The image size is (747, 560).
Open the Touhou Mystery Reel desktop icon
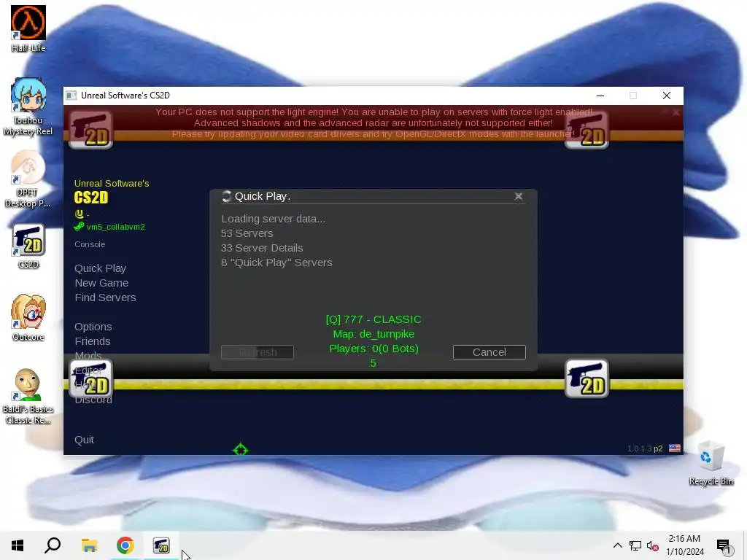[x=28, y=106]
